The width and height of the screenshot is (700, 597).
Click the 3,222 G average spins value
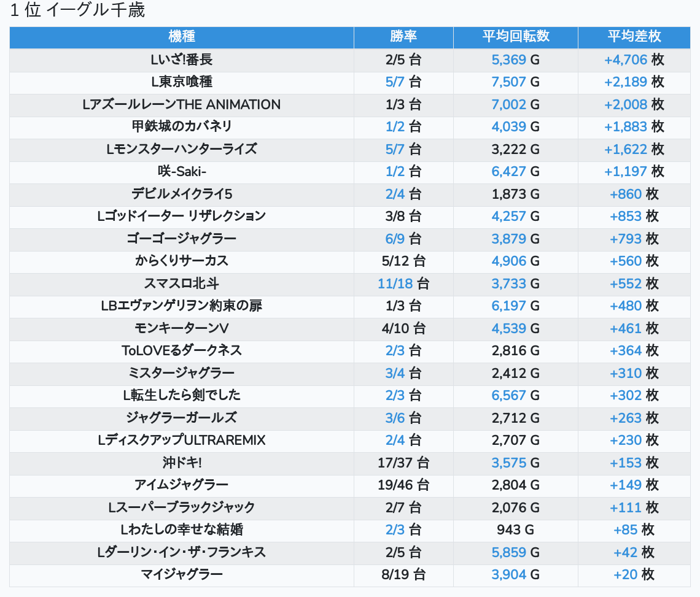(516, 149)
